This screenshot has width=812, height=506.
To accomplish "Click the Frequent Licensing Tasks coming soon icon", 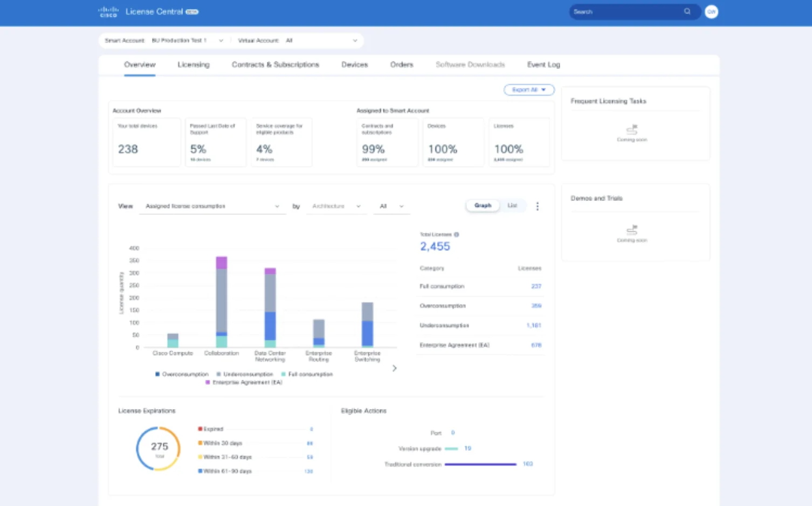I will pyautogui.click(x=632, y=130).
